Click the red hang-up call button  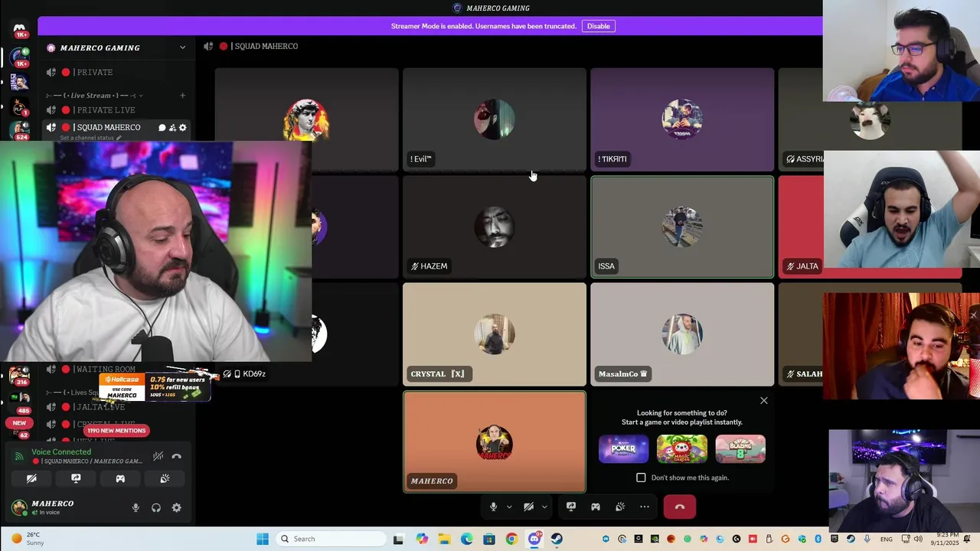pos(679,507)
